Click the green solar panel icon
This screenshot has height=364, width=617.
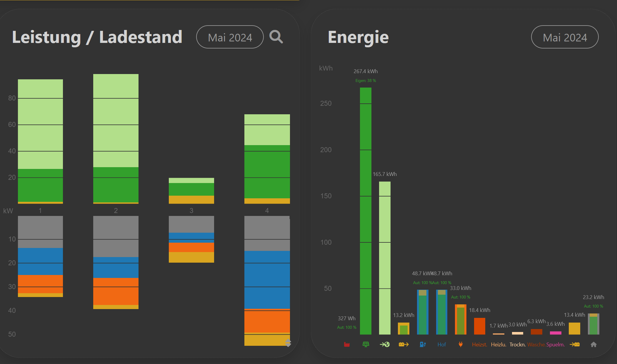[366, 344]
